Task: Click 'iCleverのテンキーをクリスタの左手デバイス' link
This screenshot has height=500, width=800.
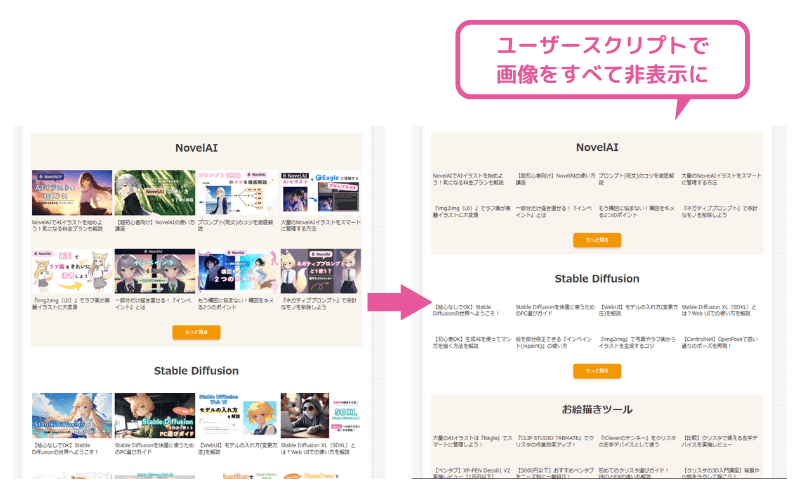Action: (x=637, y=441)
